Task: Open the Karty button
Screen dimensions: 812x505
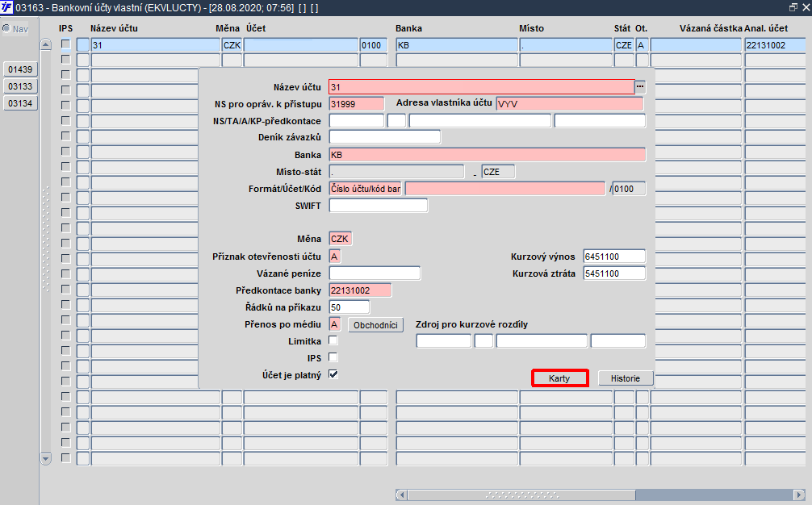Action: (559, 378)
